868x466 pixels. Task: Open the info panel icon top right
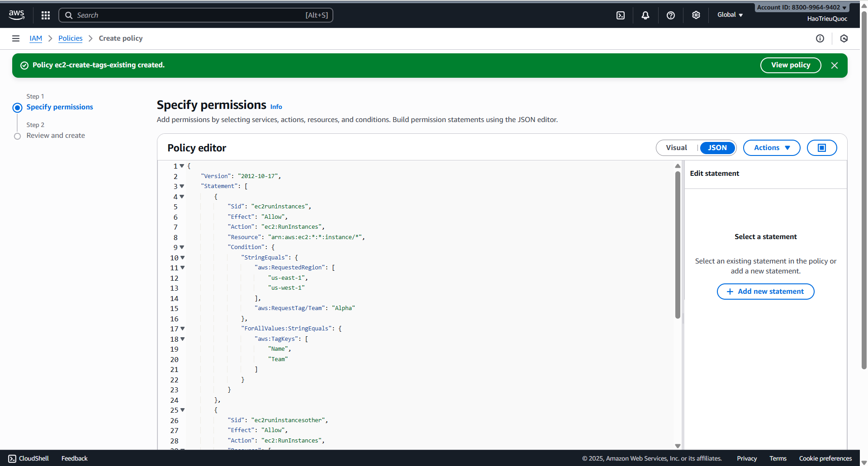point(821,38)
